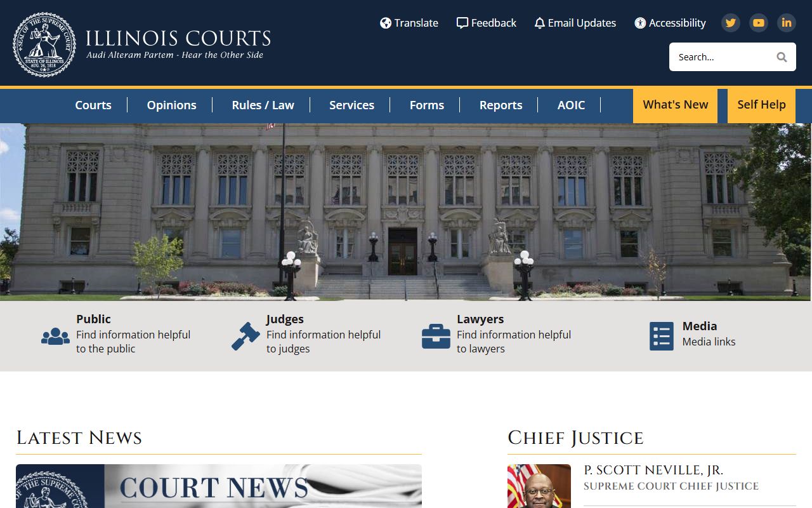Click the Chief Justice portrait photo
This screenshot has height=508, width=812.
click(539, 486)
